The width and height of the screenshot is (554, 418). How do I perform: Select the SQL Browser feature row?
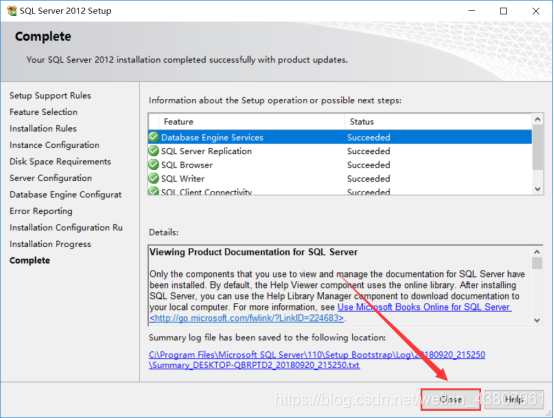coord(340,165)
